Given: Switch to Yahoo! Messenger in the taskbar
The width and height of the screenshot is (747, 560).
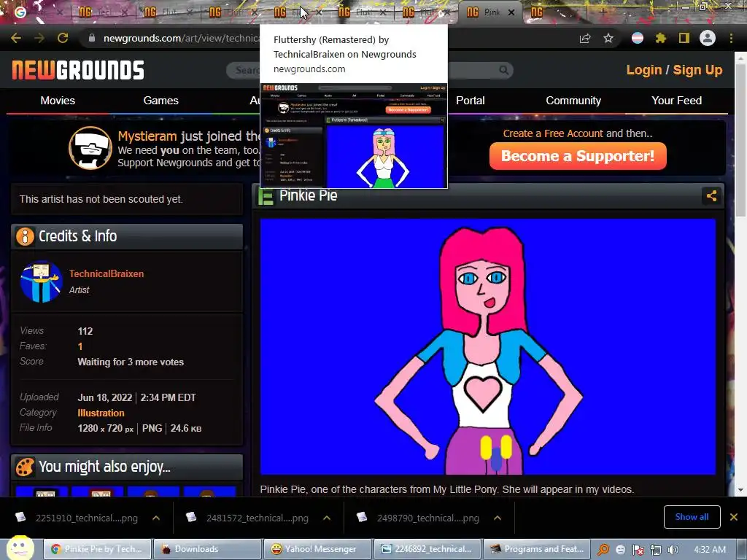Looking at the screenshot, I should (317, 549).
